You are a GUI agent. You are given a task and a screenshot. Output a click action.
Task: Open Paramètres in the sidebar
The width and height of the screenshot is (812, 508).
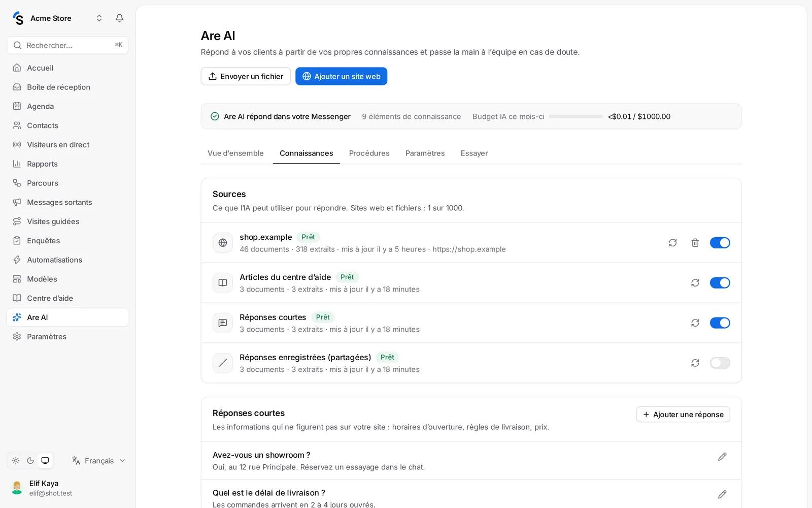(x=67, y=337)
